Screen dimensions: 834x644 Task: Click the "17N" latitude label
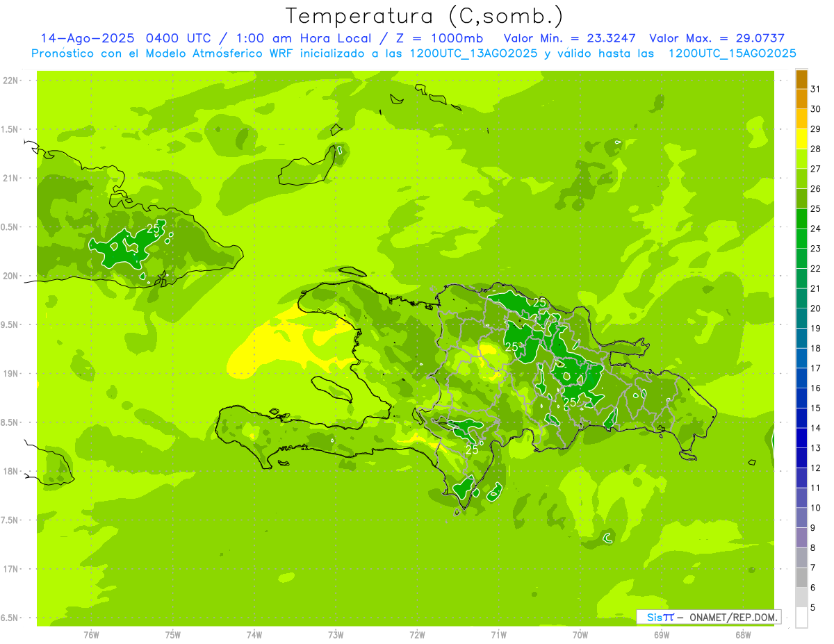pos(10,569)
